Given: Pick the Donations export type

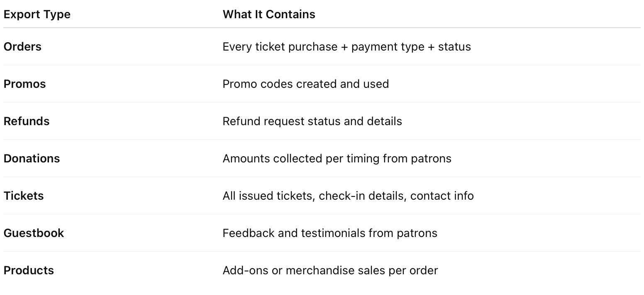Looking at the screenshot, I should 32,159.
